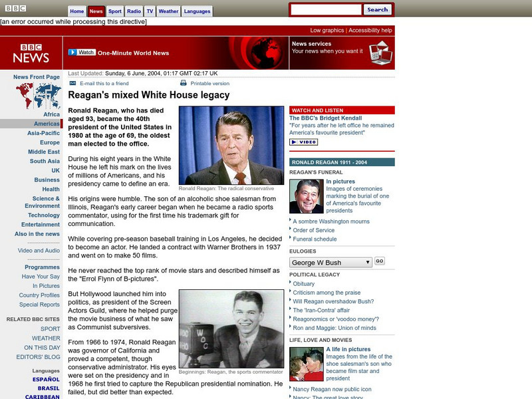Open the Programmes link

[42, 267]
